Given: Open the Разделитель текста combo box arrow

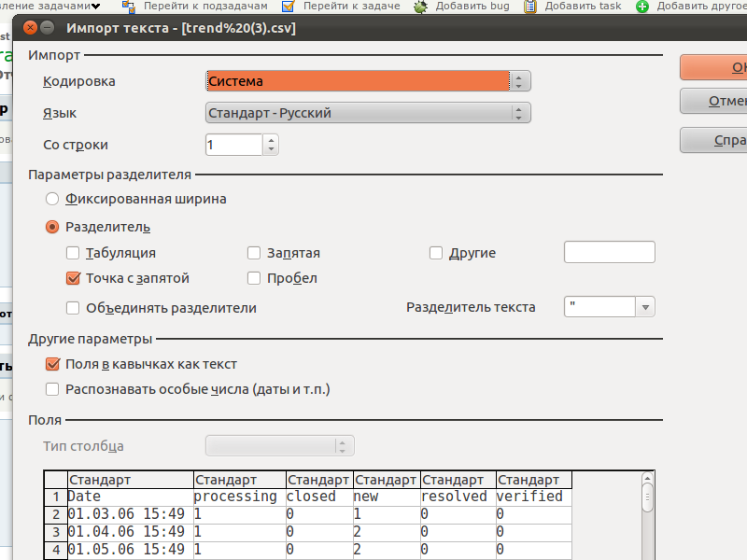Looking at the screenshot, I should click(x=644, y=307).
